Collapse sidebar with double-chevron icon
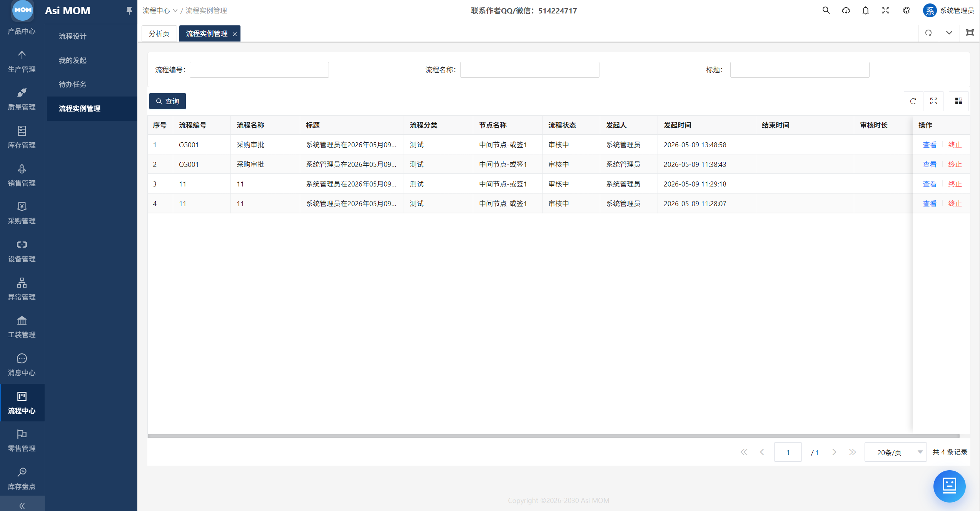 pyautogui.click(x=22, y=505)
